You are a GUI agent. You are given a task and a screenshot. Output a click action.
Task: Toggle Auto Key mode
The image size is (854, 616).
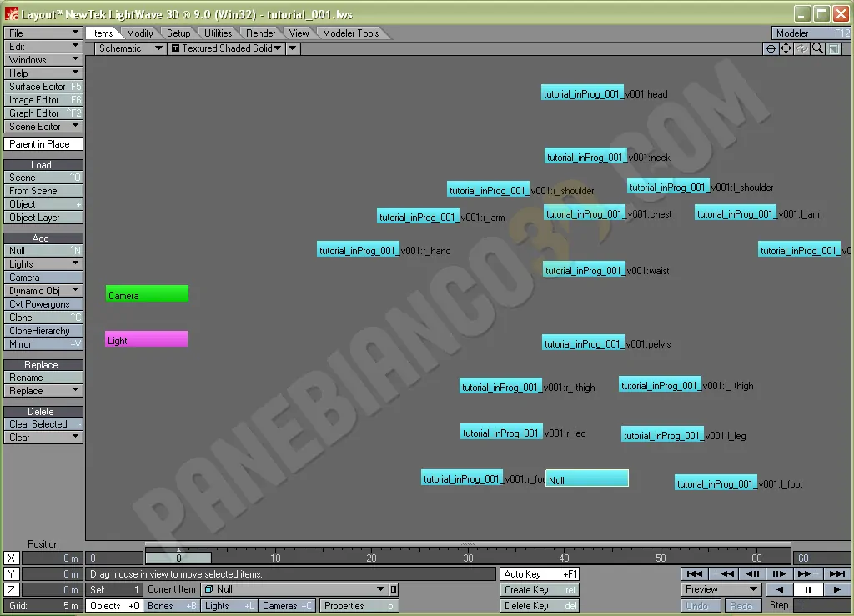coord(540,574)
